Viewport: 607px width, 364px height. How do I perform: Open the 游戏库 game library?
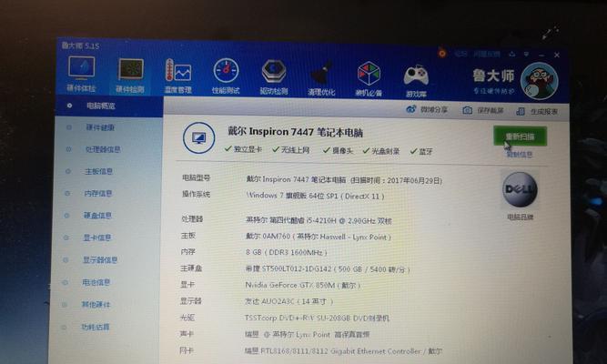[x=416, y=81]
